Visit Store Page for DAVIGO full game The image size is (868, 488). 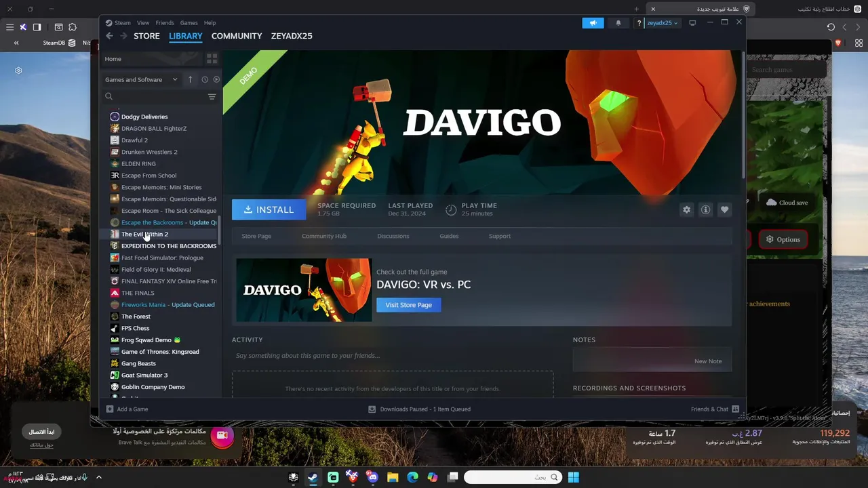tap(408, 305)
